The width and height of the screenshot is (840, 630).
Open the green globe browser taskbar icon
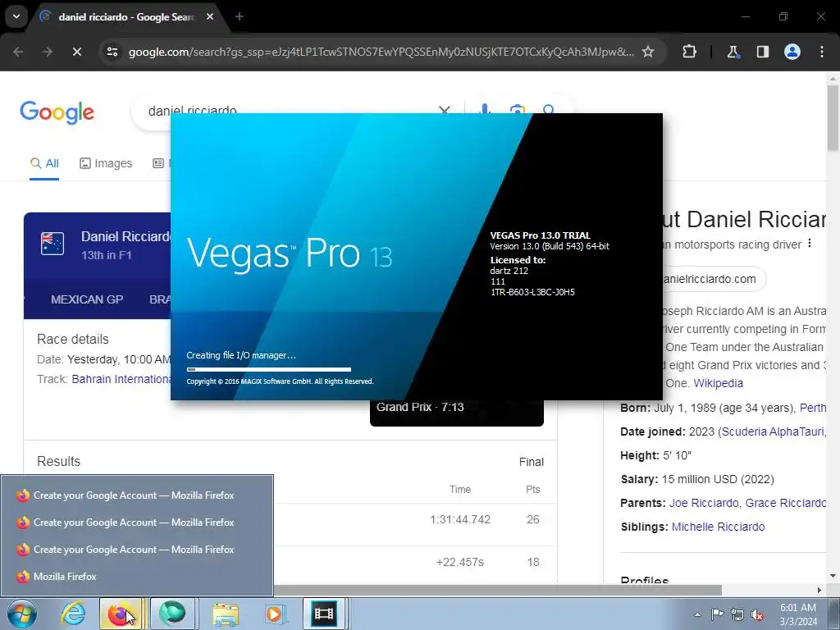171,614
